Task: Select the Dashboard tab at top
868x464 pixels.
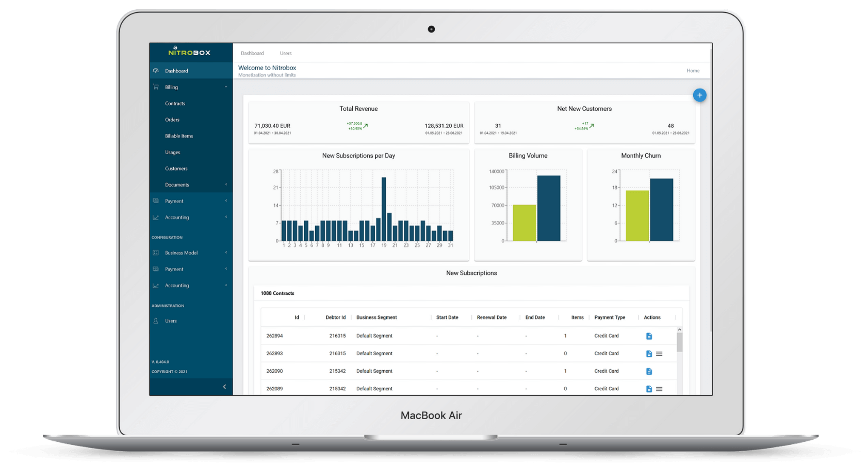Action: click(252, 53)
